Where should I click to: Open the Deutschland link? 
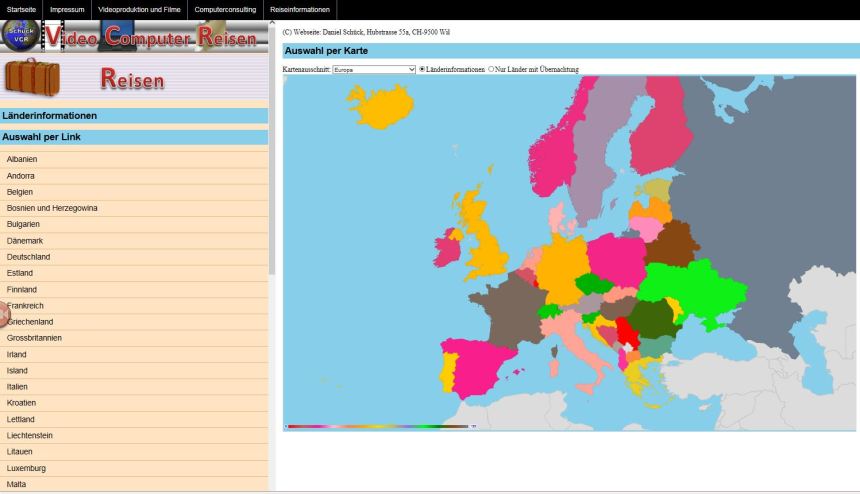29,257
